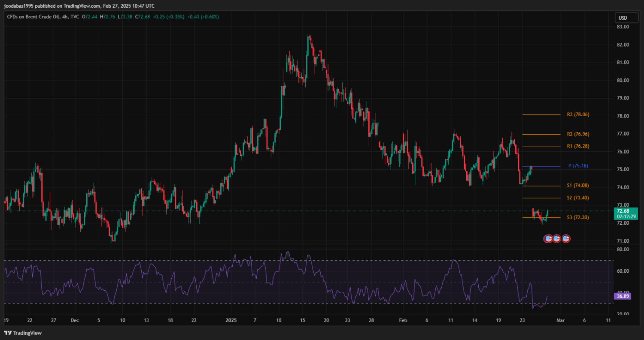This screenshot has height=340, width=644.
Task: Click the 71.00 price axis label
Action: click(x=623, y=241)
